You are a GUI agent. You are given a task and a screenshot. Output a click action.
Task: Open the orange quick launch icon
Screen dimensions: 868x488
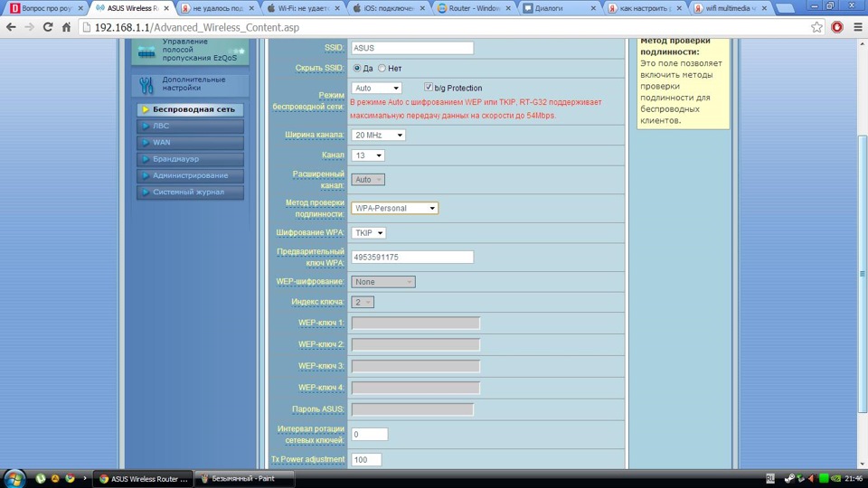pyautogui.click(x=55, y=479)
